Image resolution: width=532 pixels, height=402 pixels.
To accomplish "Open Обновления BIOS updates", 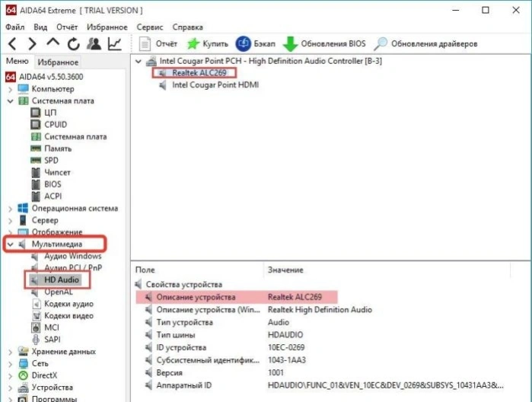I will 324,44.
